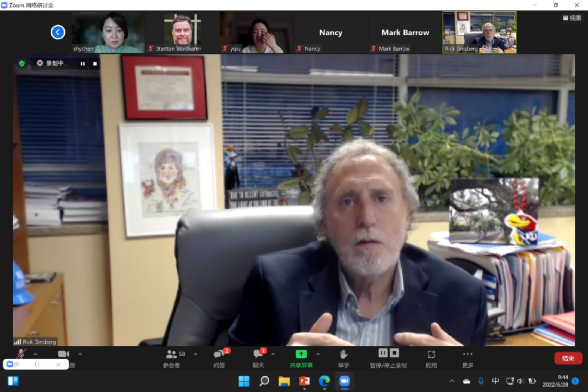Click the red End (结束) meeting button
The width and height of the screenshot is (588, 392).
[568, 358]
